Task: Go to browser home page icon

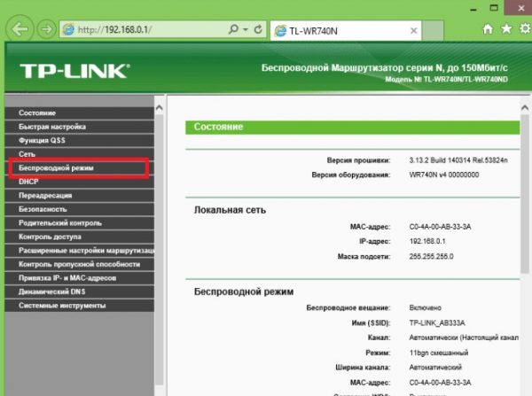Action: click(488, 29)
